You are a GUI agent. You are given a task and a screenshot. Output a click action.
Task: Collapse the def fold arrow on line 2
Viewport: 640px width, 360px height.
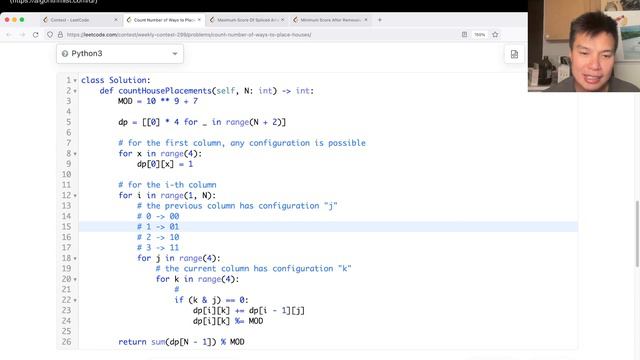[75, 91]
